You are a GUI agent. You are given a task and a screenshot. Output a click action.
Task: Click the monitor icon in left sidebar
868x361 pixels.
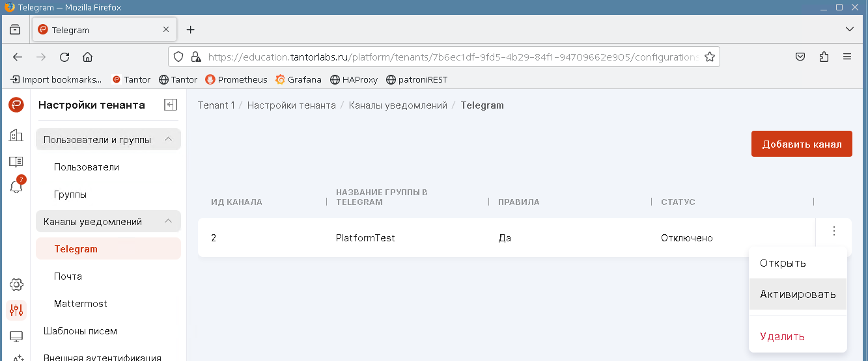16,336
